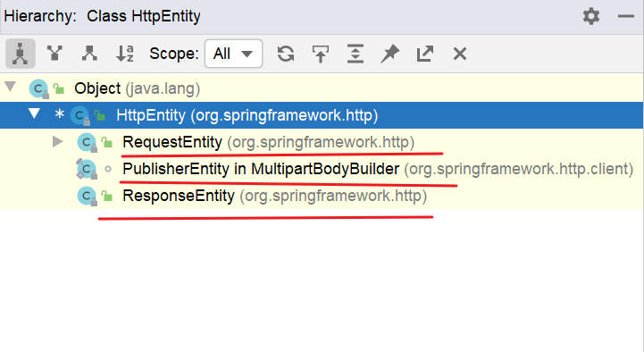Click the autoscroll to source icon

321,54
